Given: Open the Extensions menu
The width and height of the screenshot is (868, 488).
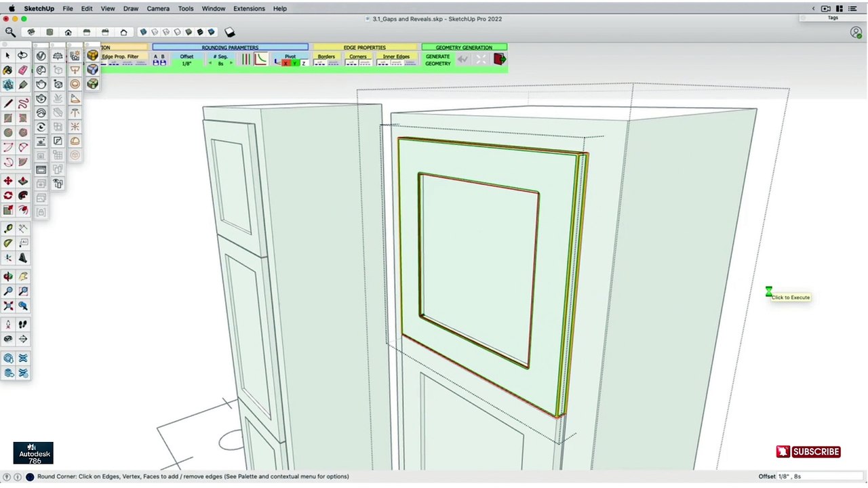Looking at the screenshot, I should point(249,8).
